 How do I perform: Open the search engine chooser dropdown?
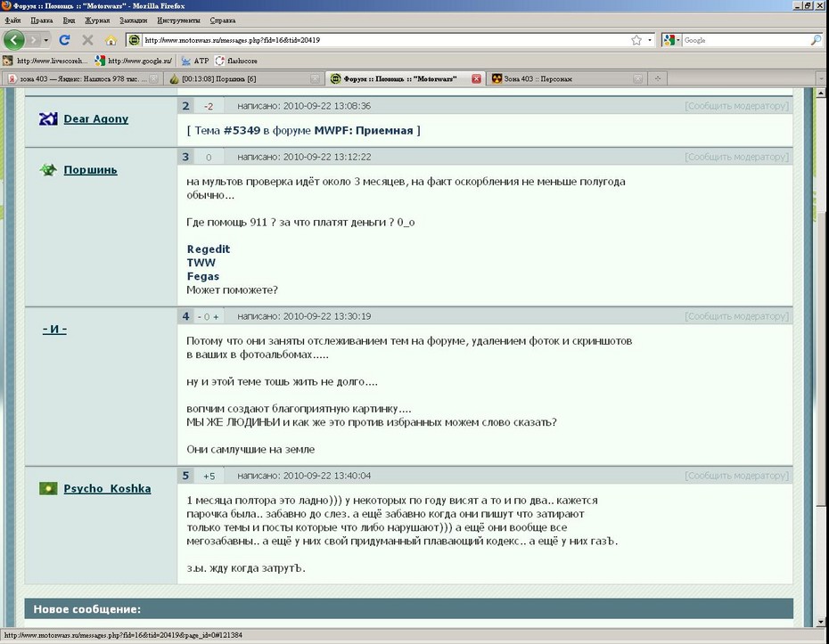(672, 40)
